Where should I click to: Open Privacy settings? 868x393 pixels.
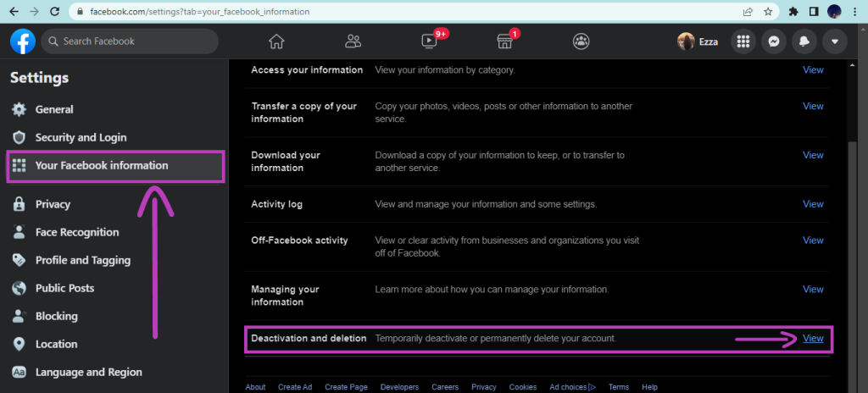(x=115, y=204)
